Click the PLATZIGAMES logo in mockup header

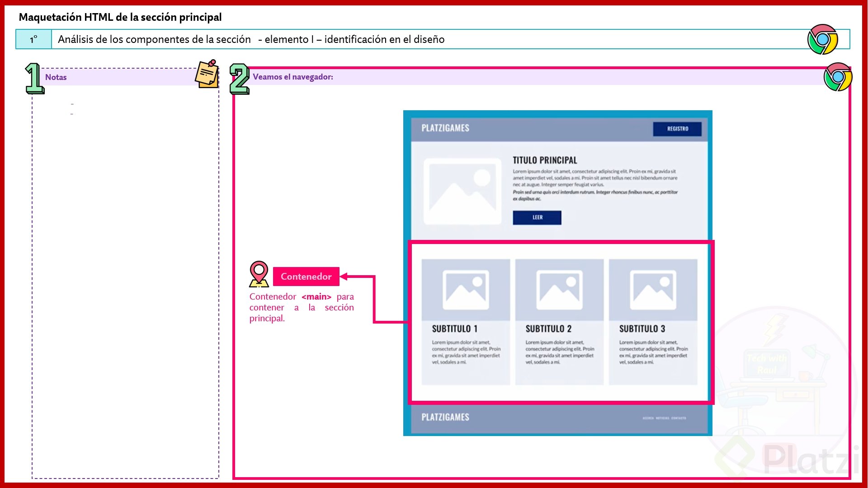click(445, 128)
